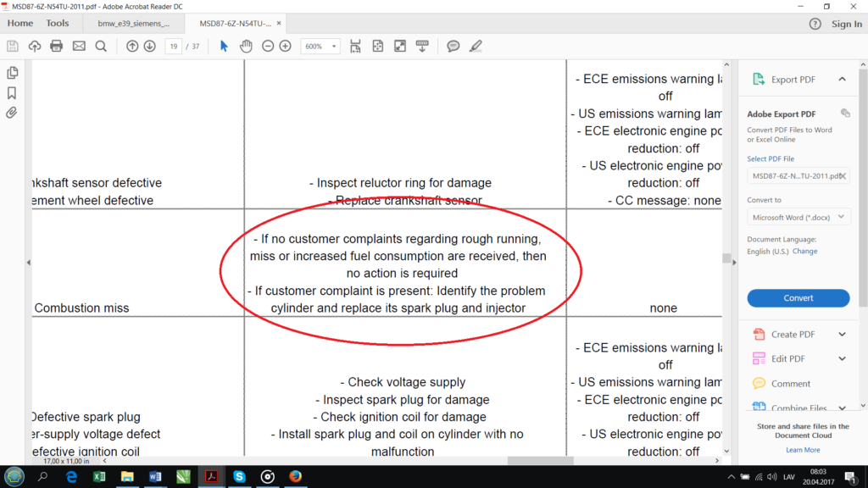Go to previous page arrow
This screenshot has width=868, height=488.
coord(131,46)
